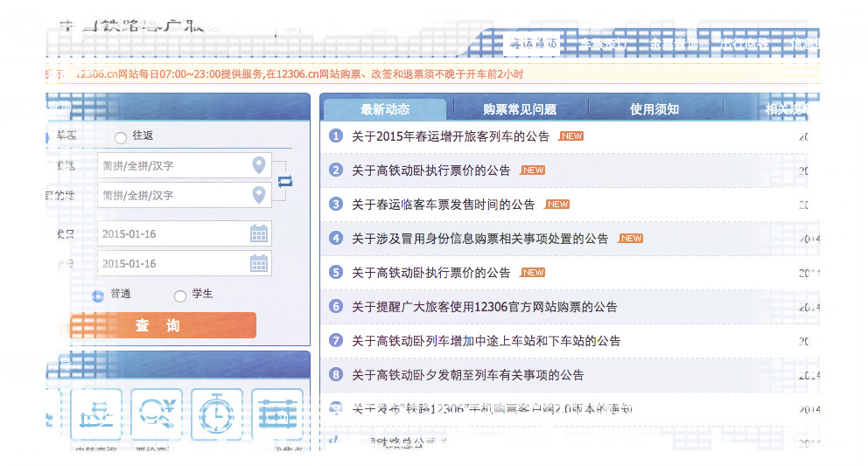Viewport: 868px width, 466px height.
Task: Open 车票预订 in the top navigation
Action: [x=603, y=44]
